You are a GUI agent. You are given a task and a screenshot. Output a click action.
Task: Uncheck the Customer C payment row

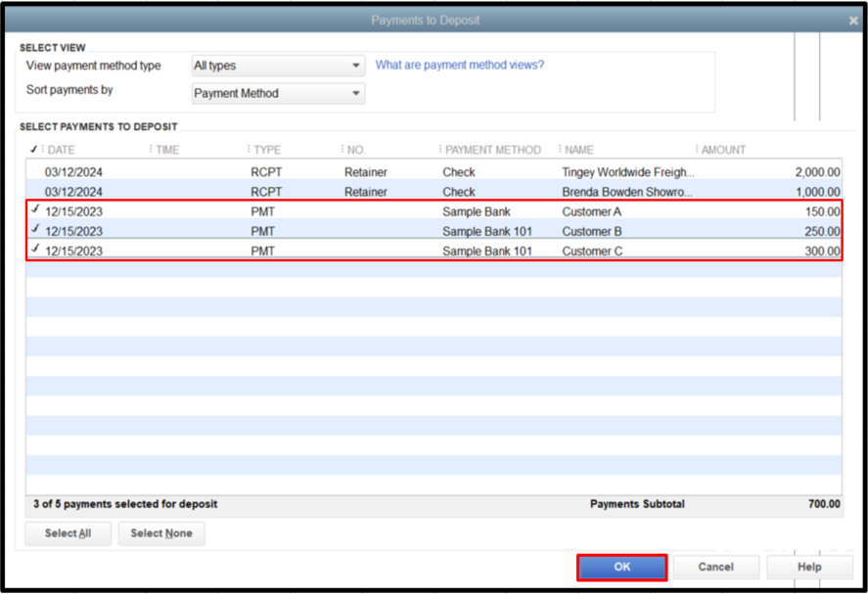[35, 249]
